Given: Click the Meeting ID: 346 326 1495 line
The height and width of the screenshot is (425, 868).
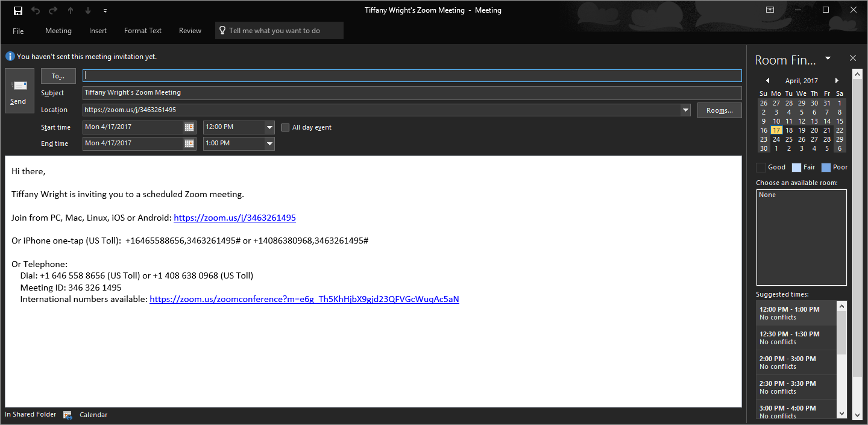Looking at the screenshot, I should tap(71, 288).
